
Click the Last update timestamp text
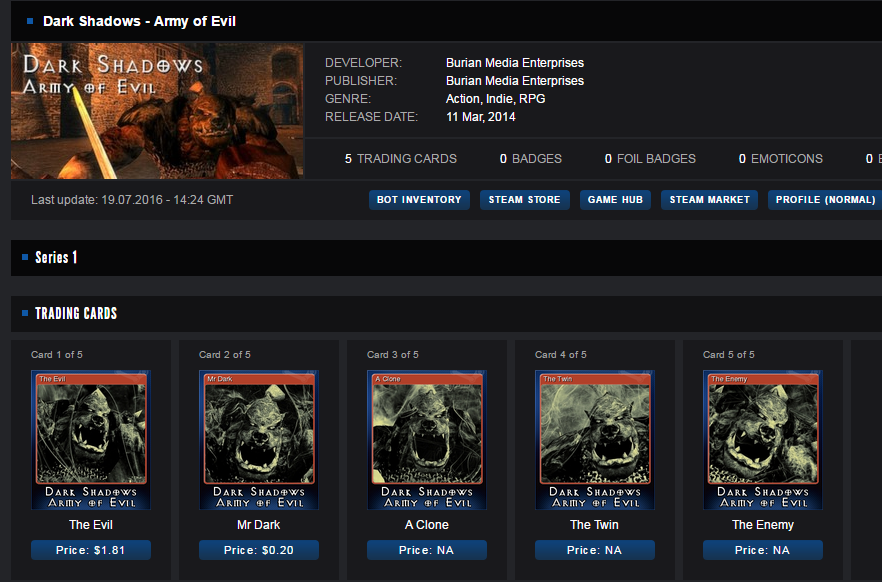pyautogui.click(x=132, y=200)
